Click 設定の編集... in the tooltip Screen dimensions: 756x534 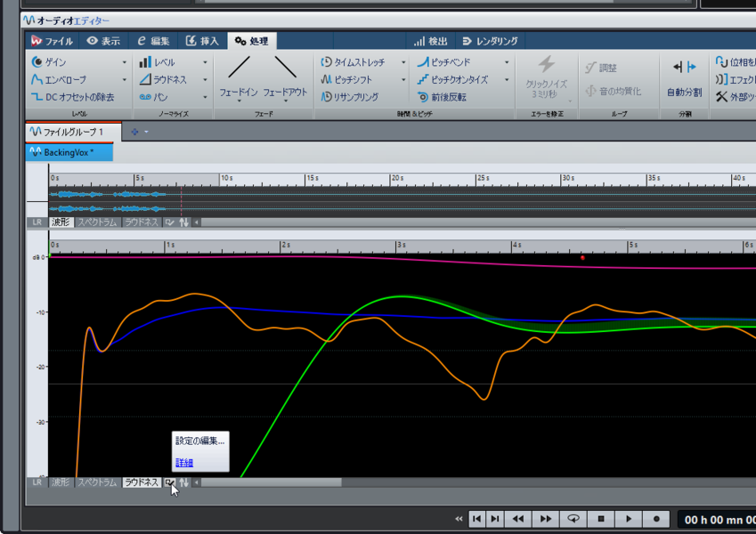pos(200,441)
